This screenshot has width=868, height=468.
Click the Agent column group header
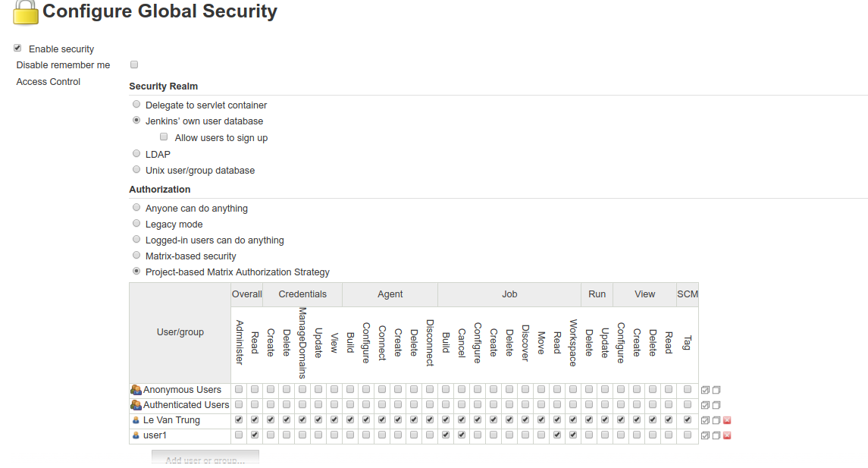pyautogui.click(x=390, y=294)
